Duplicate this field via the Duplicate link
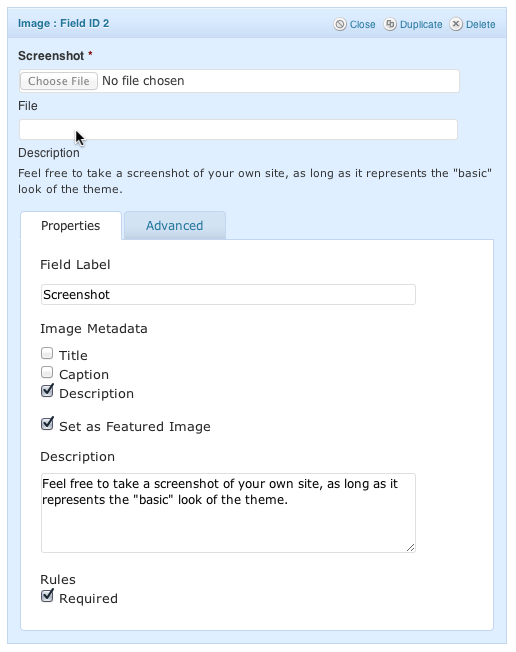516x652 pixels. point(421,25)
